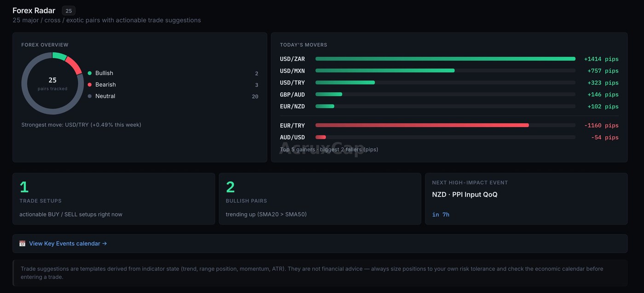Click the red Bearish legend dot
644x293 pixels.
[x=90, y=85]
